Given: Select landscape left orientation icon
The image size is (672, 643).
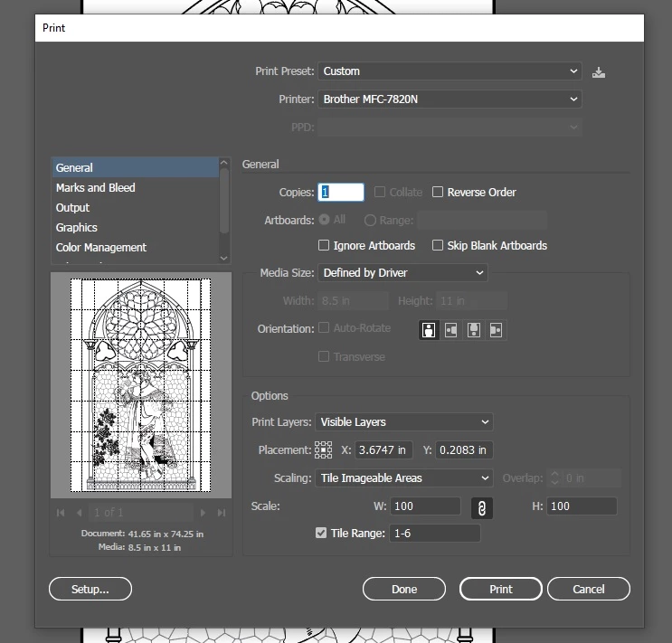Looking at the screenshot, I should (x=450, y=330).
